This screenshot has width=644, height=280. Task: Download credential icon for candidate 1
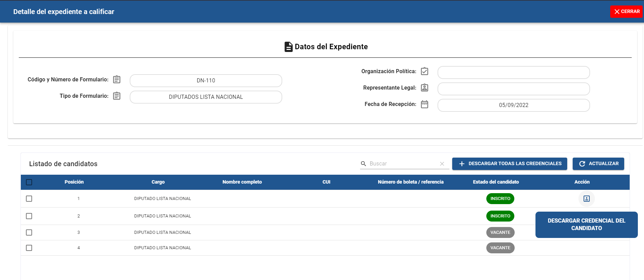(586, 199)
